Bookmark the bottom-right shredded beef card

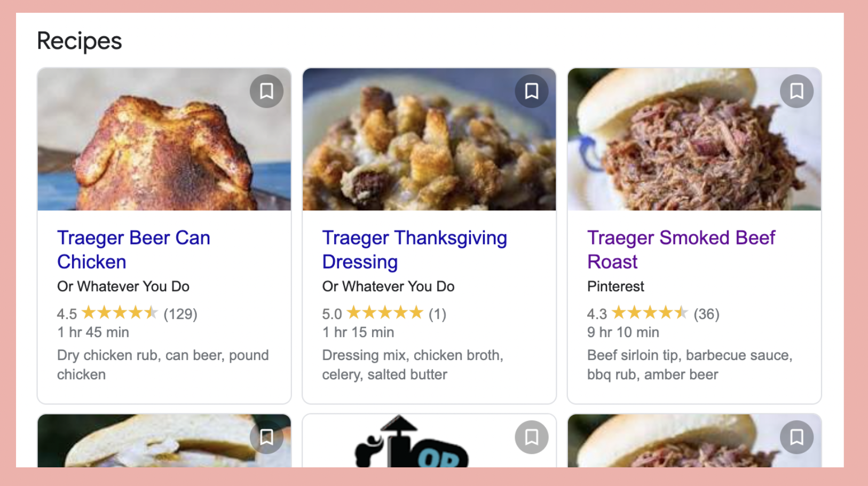click(x=796, y=437)
